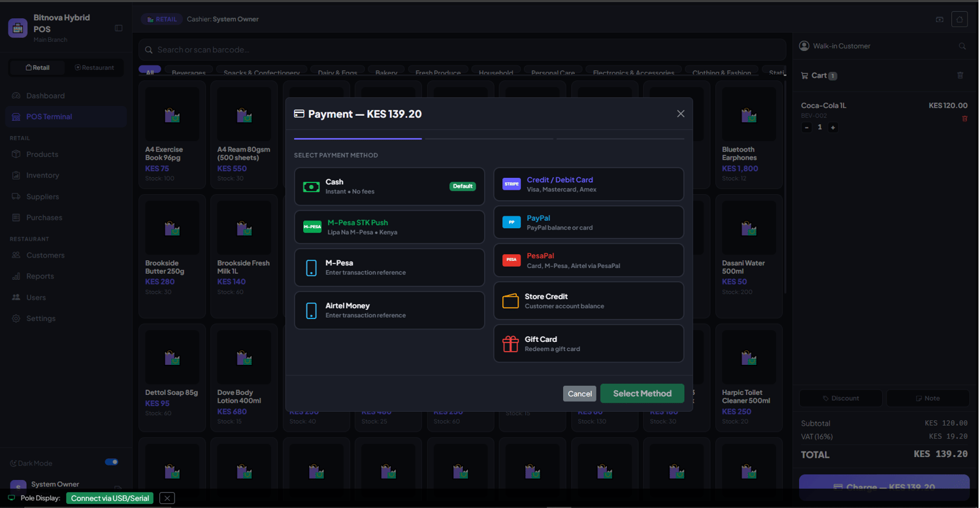
Task: Open POS Terminal in sidebar
Action: pyautogui.click(x=65, y=116)
